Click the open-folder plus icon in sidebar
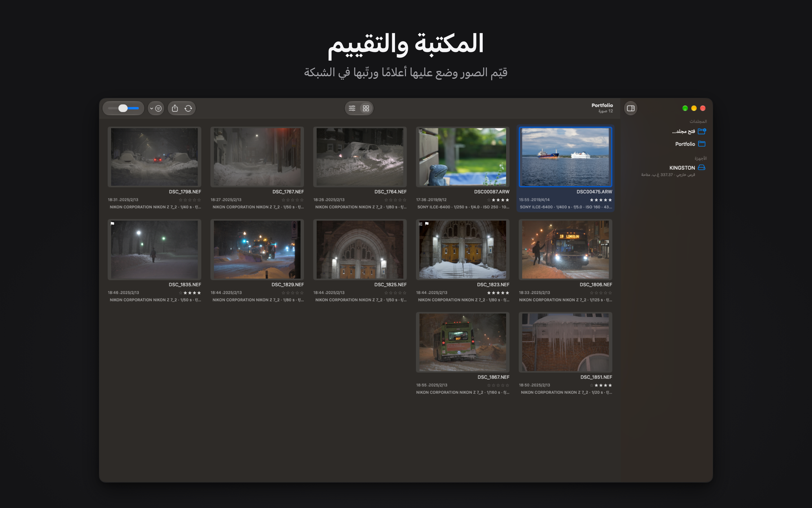The height and width of the screenshot is (508, 812). point(702,131)
